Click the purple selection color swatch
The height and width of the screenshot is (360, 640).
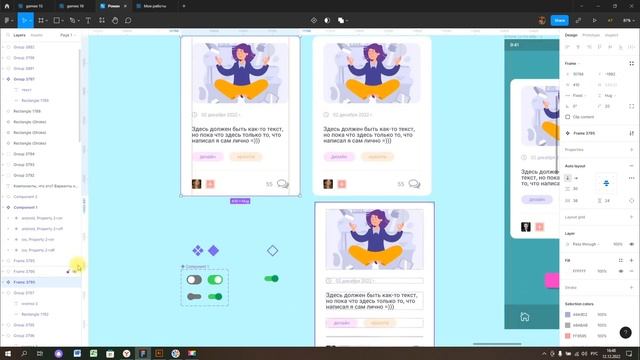point(567,314)
